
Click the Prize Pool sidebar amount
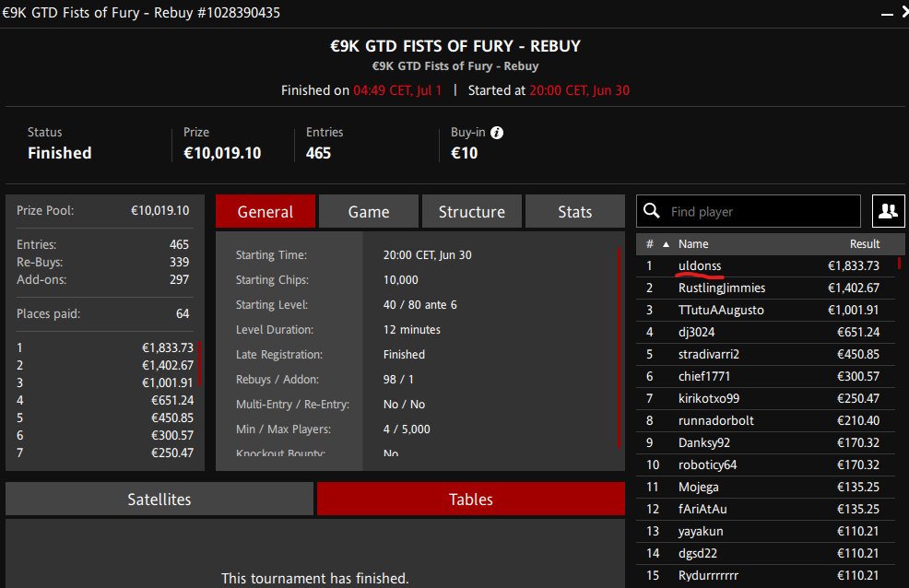click(160, 210)
